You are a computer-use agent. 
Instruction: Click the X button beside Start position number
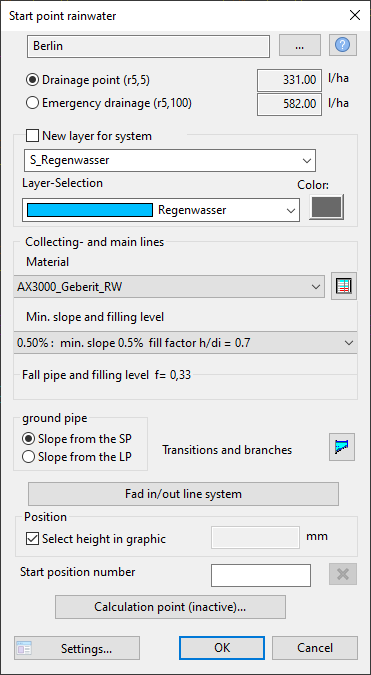click(x=343, y=575)
